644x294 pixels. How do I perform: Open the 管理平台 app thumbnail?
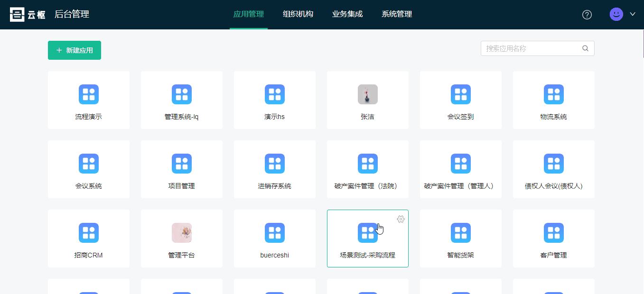(x=182, y=233)
